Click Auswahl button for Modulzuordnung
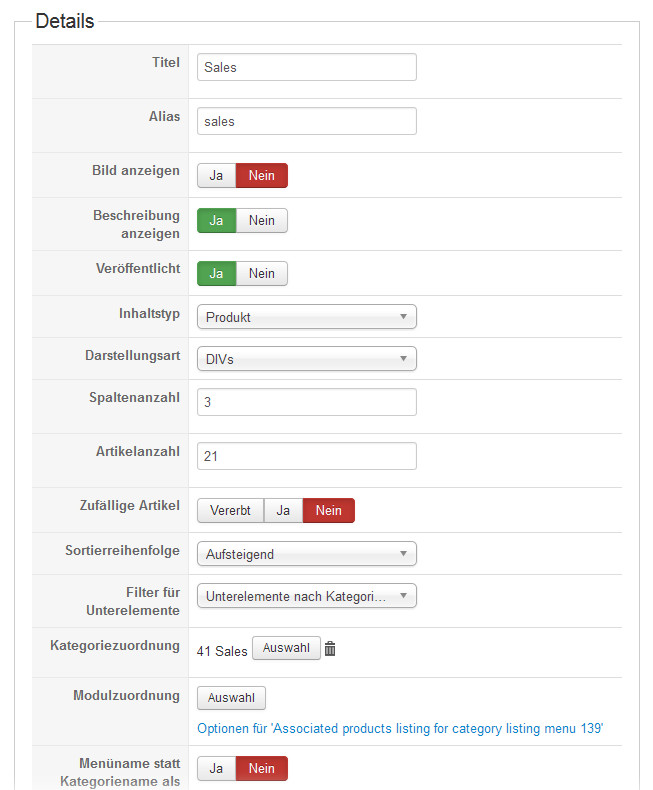 click(231, 698)
